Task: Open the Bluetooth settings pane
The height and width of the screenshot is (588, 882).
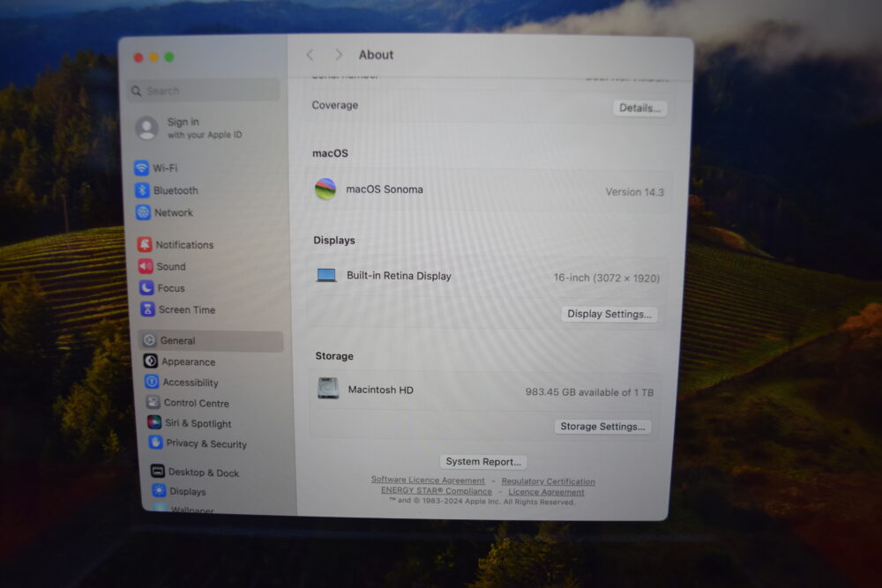Action: tap(207, 190)
